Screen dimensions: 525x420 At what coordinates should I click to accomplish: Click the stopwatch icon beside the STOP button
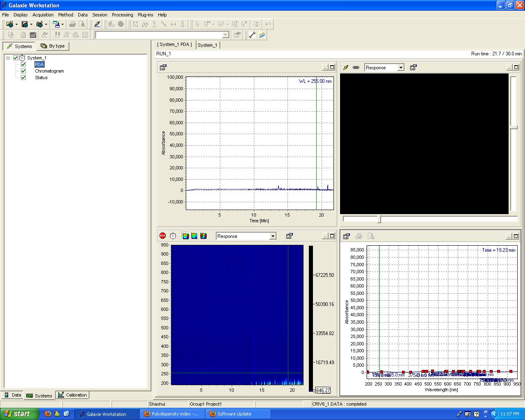pos(173,236)
